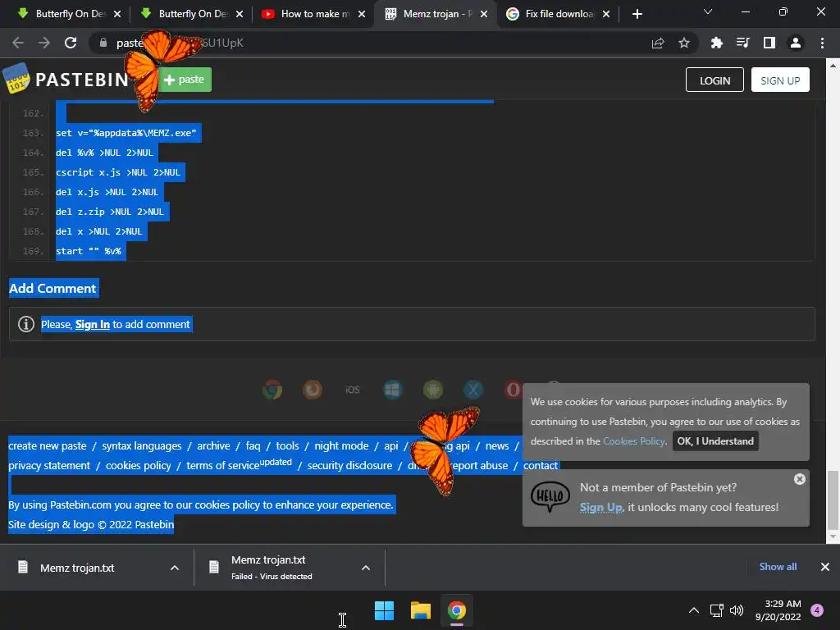Click Sign In link to add comment
The image size is (840, 630).
pyautogui.click(x=92, y=324)
